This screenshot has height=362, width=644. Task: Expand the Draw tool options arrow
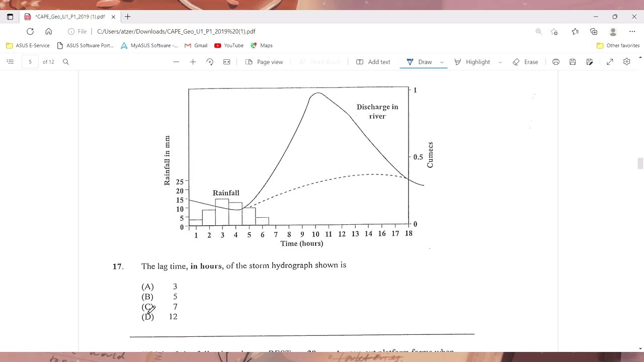pyautogui.click(x=442, y=62)
